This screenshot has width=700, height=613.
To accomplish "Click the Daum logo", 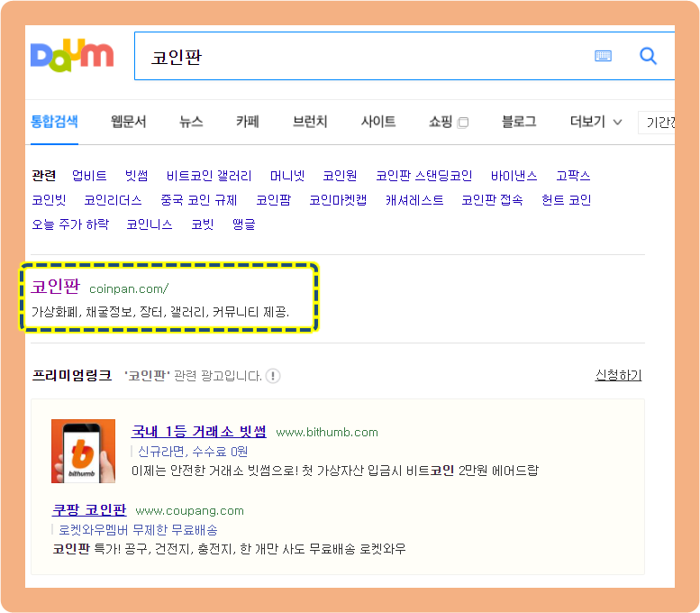I will pyautogui.click(x=72, y=55).
